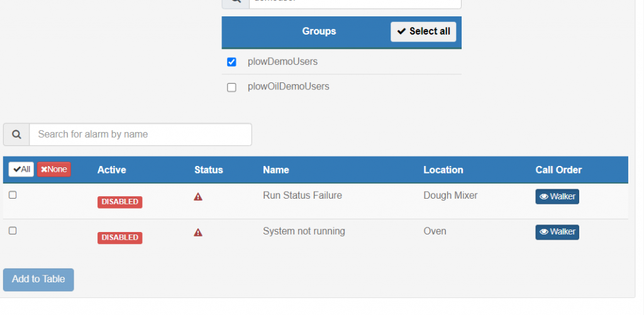Uncheck the plowDemoUsers group checkbox
The height and width of the screenshot is (315, 644).
point(231,62)
